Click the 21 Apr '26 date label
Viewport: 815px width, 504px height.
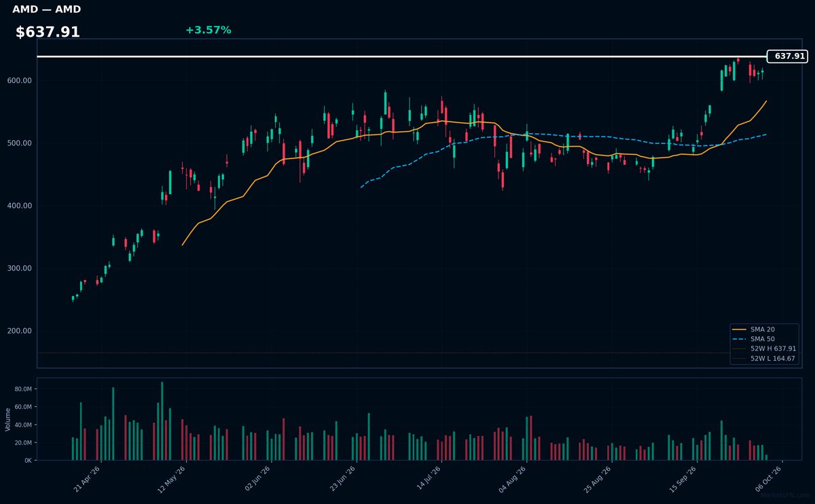click(88, 478)
